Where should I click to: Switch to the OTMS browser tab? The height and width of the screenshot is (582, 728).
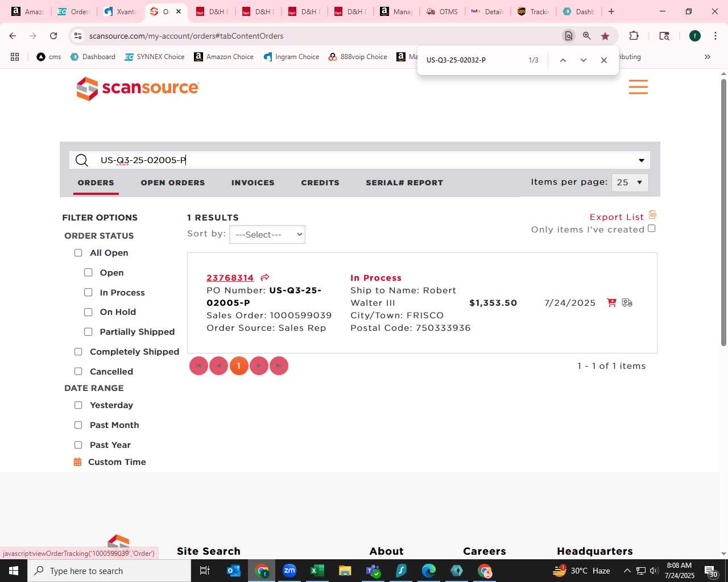point(442,11)
